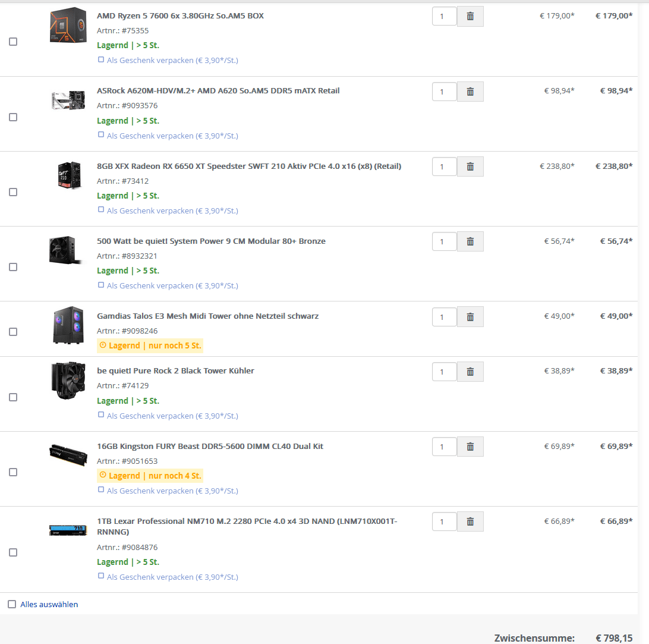Click the AMD Ryzen 5 box thumbnail
Viewport: 649px width, 644px height.
[68, 25]
